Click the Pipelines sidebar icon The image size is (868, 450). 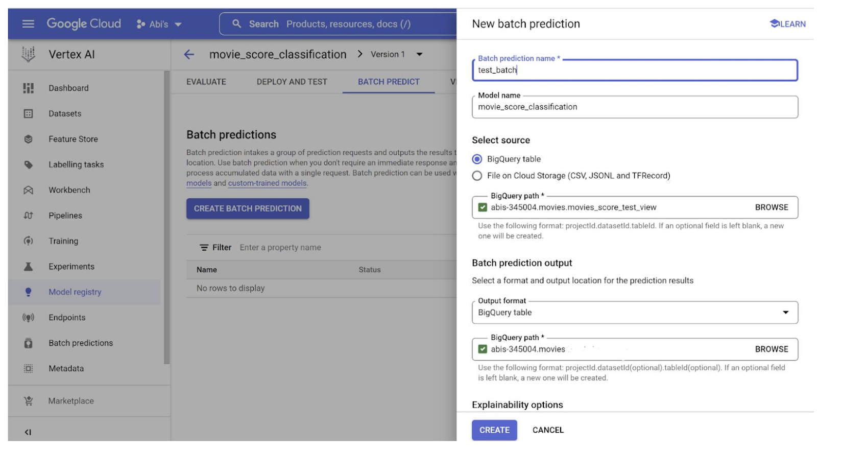point(29,216)
